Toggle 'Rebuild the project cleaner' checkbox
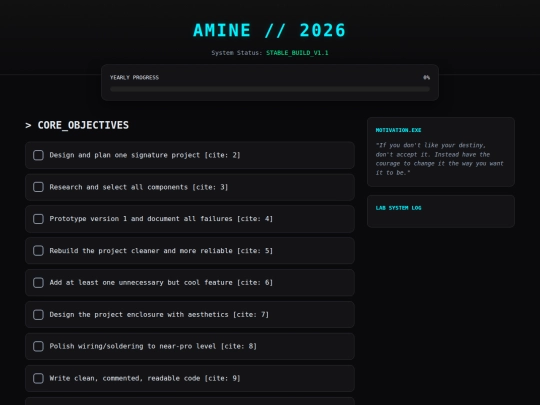The width and height of the screenshot is (540, 405). (38, 251)
